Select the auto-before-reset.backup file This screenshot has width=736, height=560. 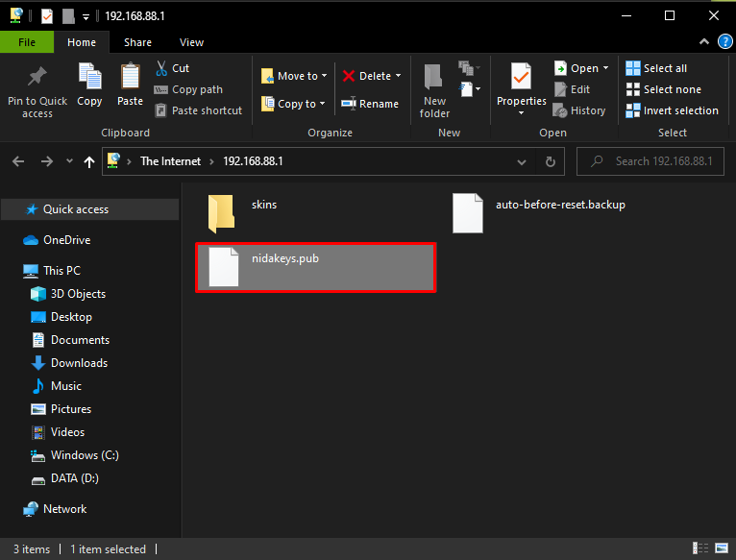point(539,212)
